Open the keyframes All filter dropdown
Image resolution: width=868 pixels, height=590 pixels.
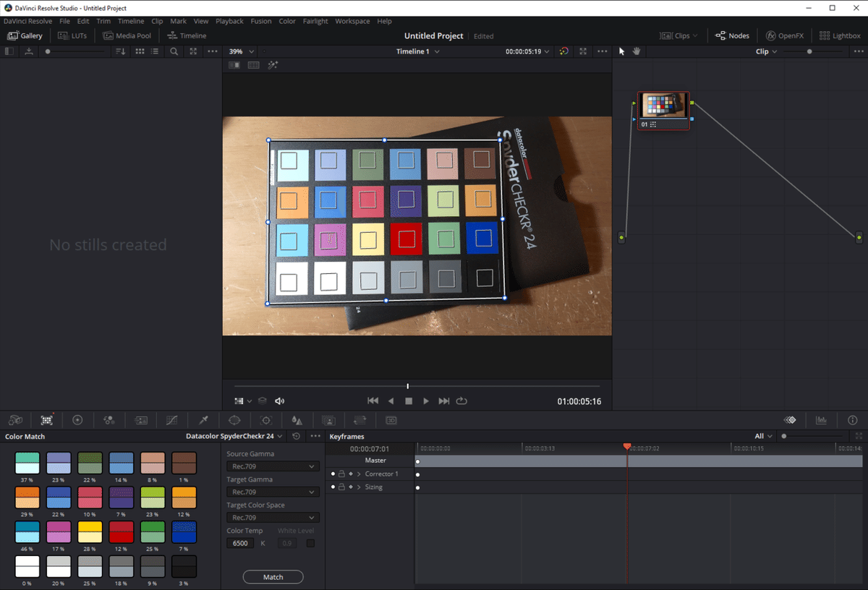763,436
